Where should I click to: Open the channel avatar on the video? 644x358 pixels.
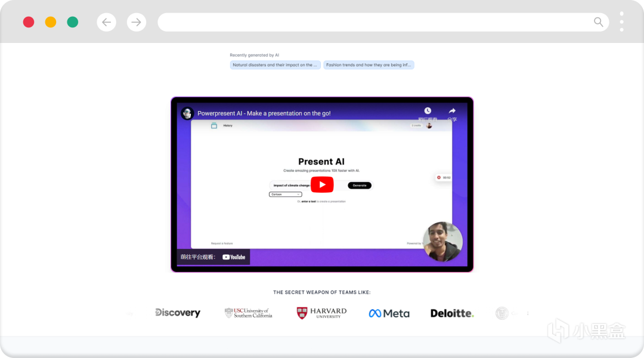(187, 113)
